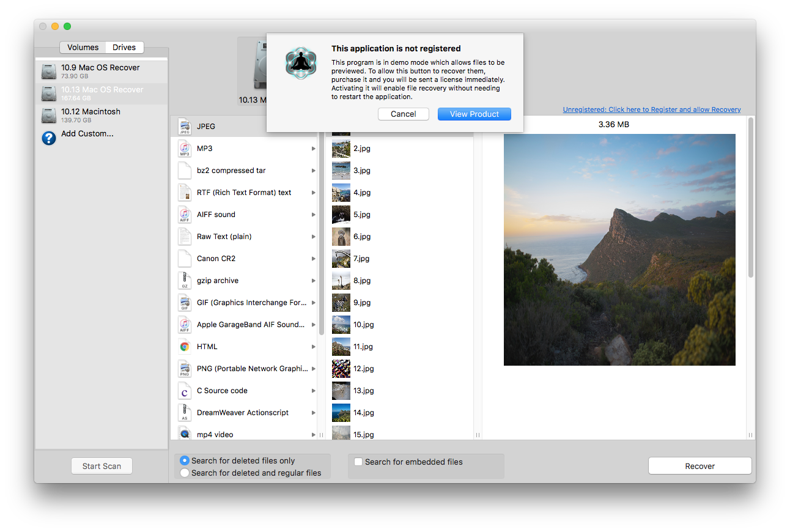Image resolution: width=790 pixels, height=532 pixels.
Task: Select the 4.jpg file name
Action: coord(362,193)
